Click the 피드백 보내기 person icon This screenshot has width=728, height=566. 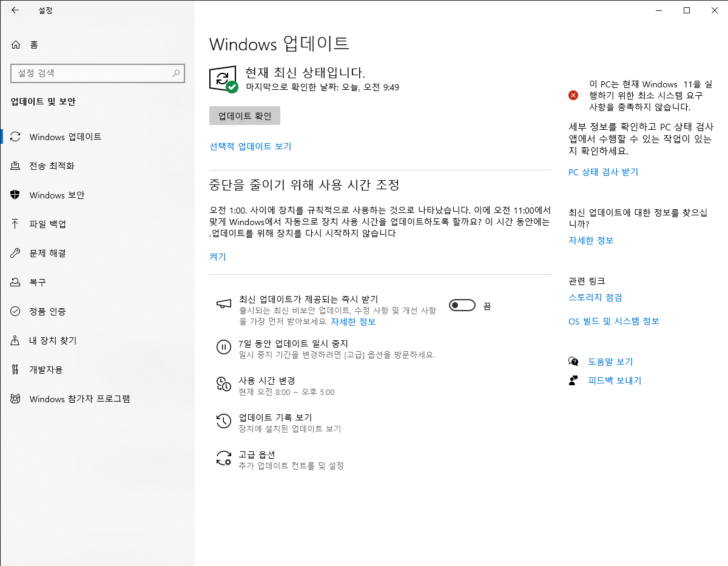(x=573, y=380)
